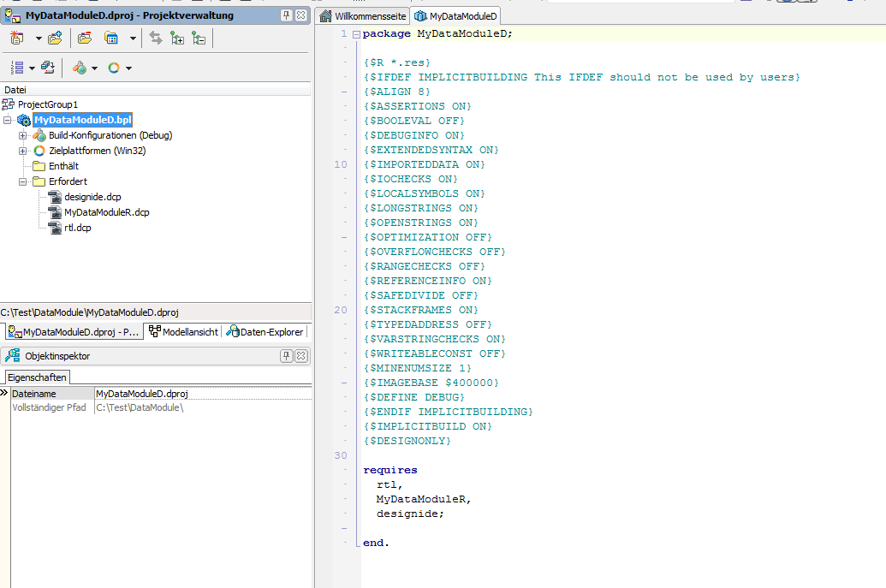886x588 pixels.
Task: Switch to the Daten-Explorer tab
Action: 265,331
